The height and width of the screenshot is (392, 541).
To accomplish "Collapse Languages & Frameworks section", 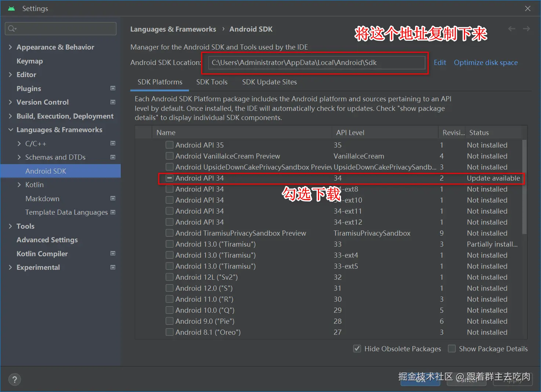I will point(10,130).
